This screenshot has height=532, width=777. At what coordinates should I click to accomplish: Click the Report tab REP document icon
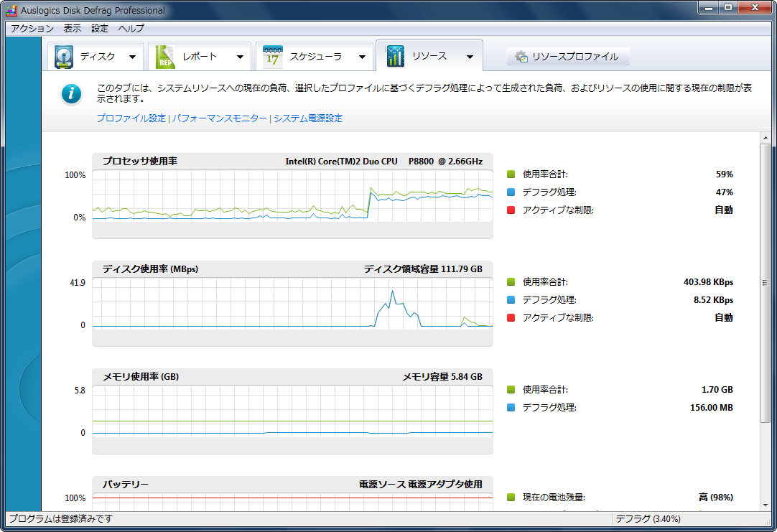click(x=164, y=57)
